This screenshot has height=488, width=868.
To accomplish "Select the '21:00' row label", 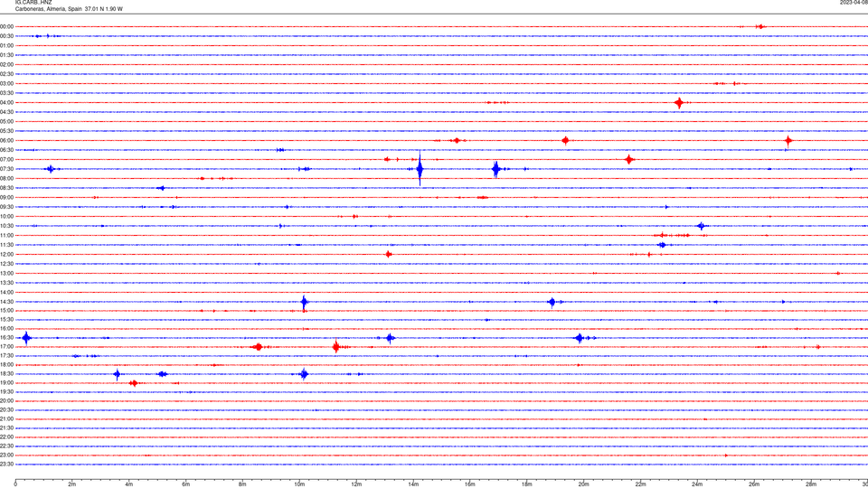I will point(6,418).
